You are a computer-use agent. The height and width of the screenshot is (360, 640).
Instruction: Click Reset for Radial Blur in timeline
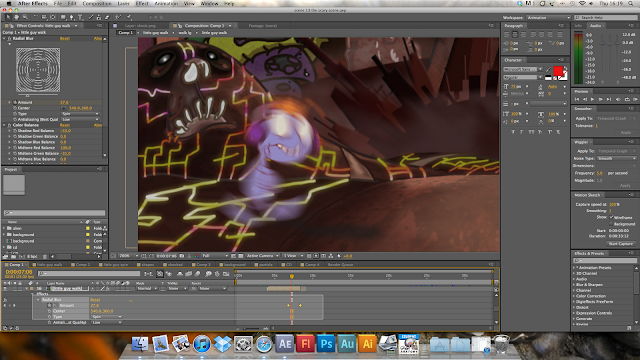tap(95, 300)
